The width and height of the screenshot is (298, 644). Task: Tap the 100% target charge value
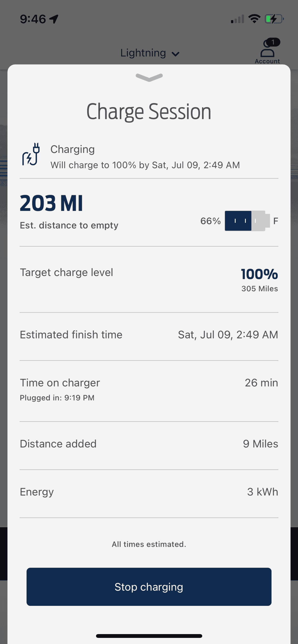point(259,274)
